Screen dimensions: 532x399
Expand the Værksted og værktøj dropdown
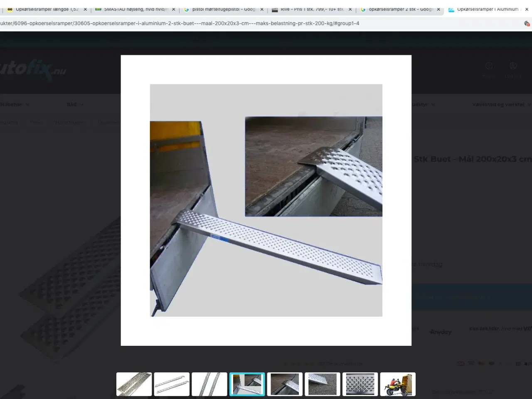(x=501, y=104)
